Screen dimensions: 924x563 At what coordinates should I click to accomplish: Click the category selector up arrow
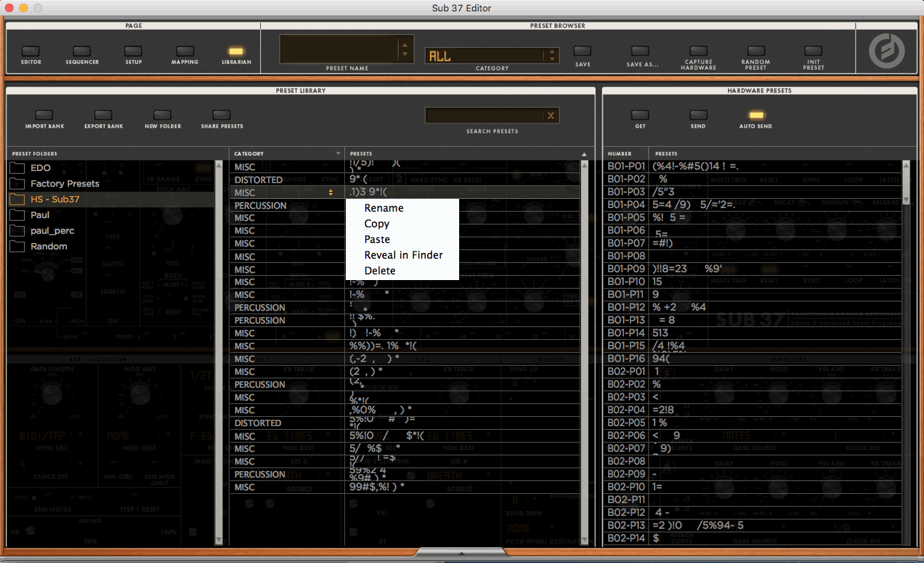coord(552,51)
